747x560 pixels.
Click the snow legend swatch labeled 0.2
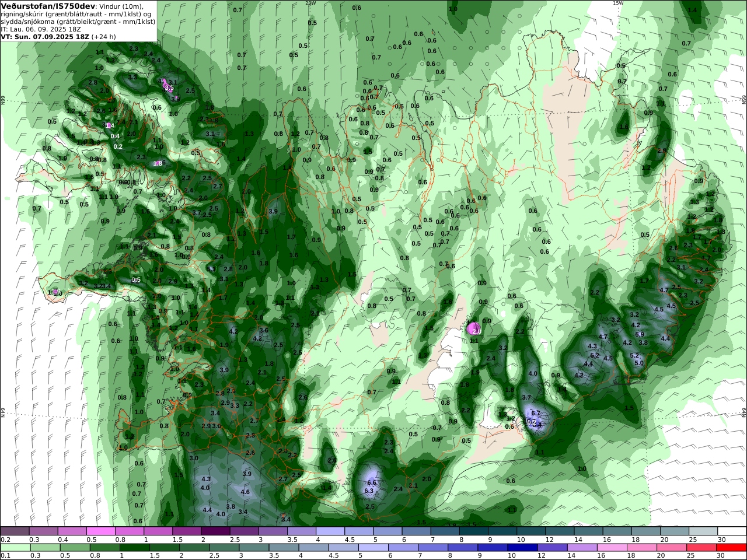tap(15, 531)
